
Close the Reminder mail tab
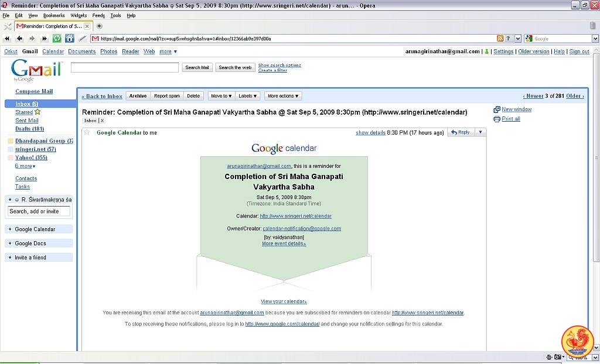[87, 26]
